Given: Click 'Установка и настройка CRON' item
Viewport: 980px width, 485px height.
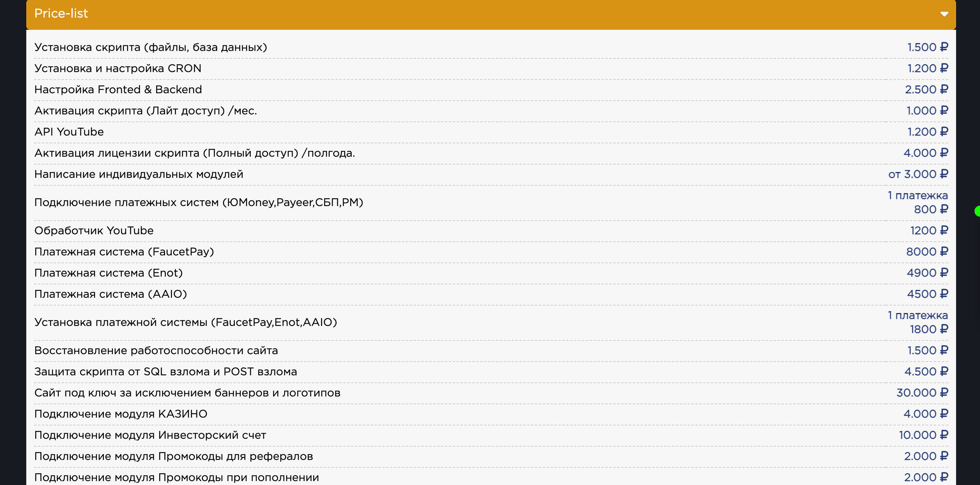Looking at the screenshot, I should (118, 69).
